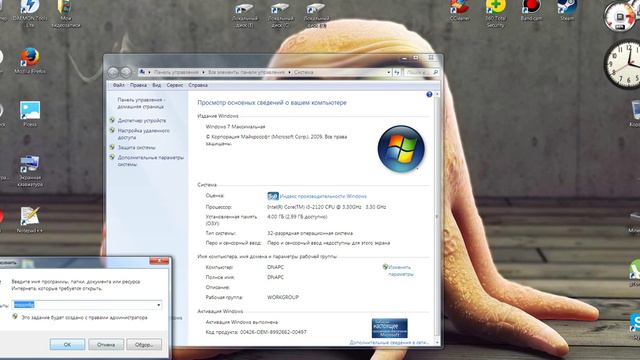Open the Picasa shortcut below Firefox
The image size is (640, 360).
tap(30, 113)
